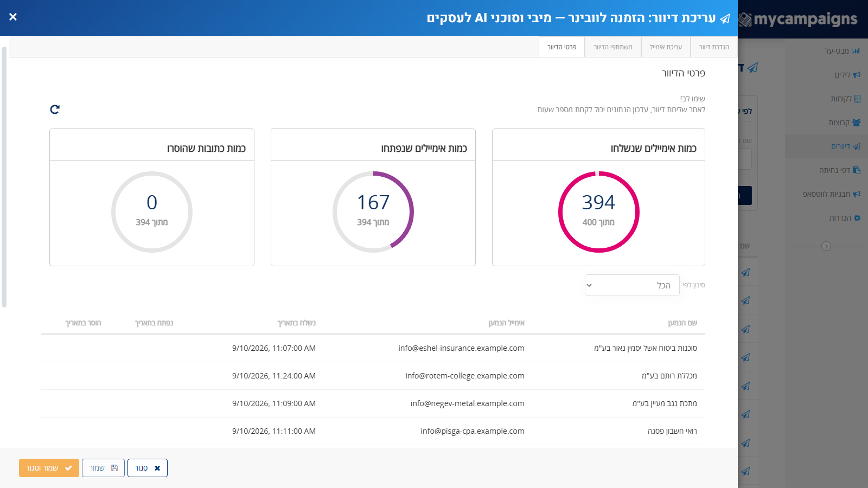The image size is (868, 488).
Task: Select the email info@eshel-insurance.example.com
Action: pyautogui.click(x=461, y=348)
